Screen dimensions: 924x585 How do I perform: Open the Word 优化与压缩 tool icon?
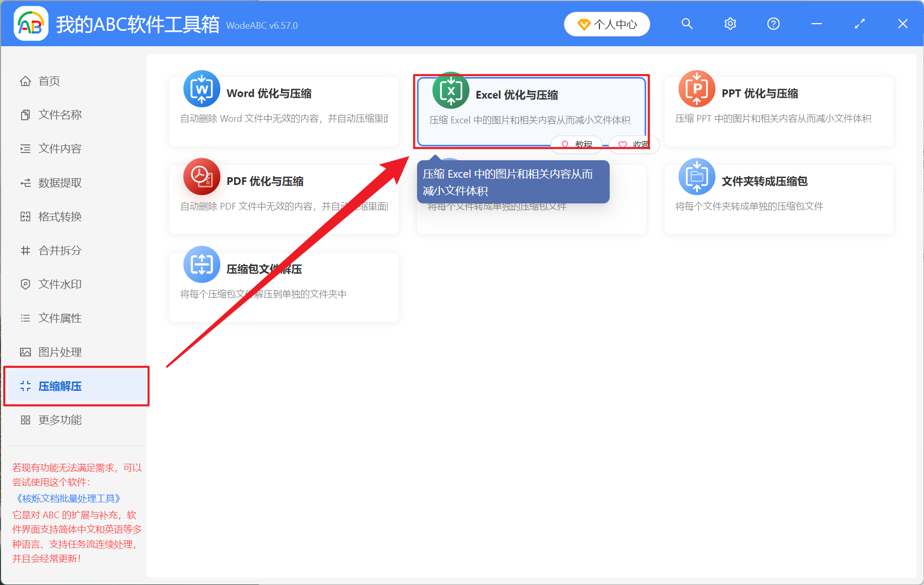point(202,89)
